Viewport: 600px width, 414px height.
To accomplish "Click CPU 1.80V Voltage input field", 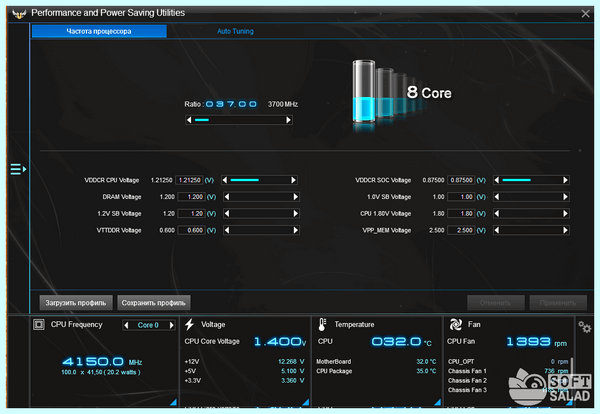I will [461, 214].
